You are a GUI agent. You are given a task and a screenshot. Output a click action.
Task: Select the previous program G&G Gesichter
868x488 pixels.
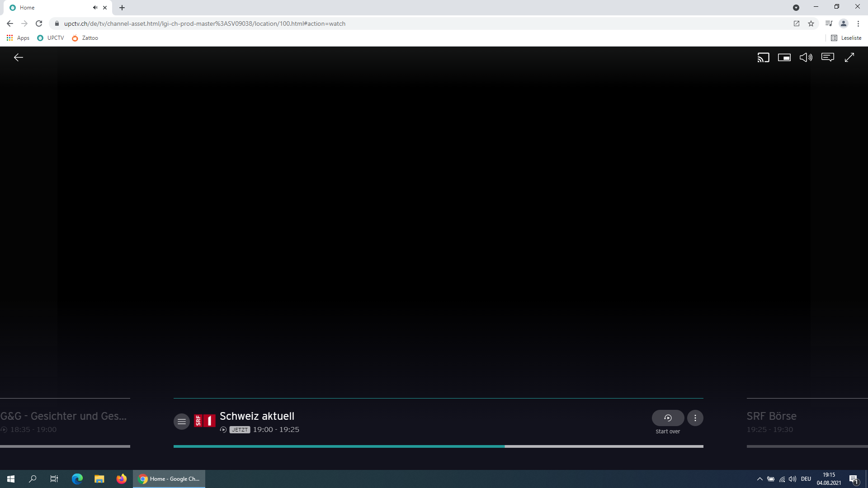(x=63, y=416)
